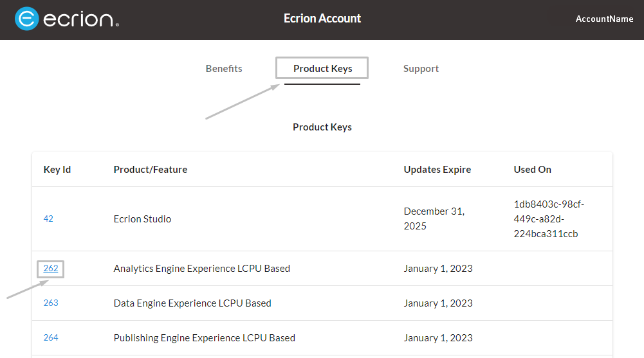
Task: Click January 1, 2023 in Analytics Engine row
Action: point(438,268)
